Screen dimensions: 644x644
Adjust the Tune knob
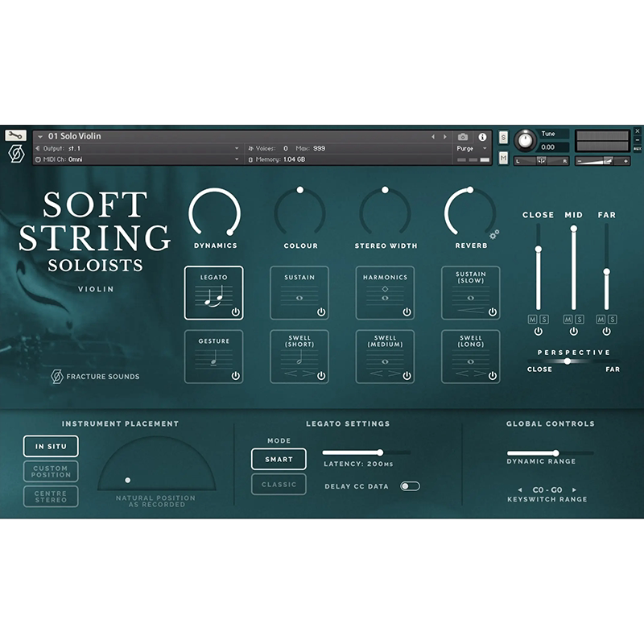526,140
